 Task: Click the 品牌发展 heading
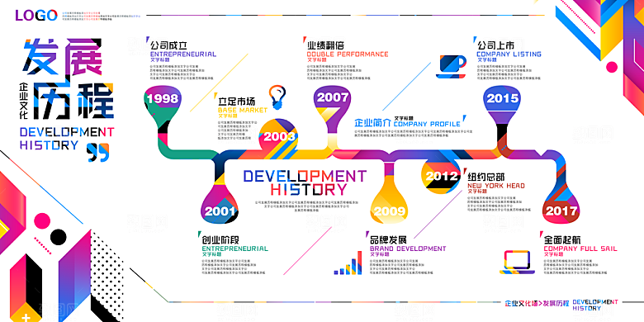tap(388, 239)
